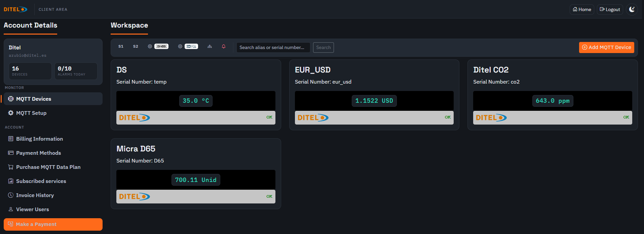Click the MQTT Devices chip icon
Viewport: 644px width, 234px height.
(11, 99)
